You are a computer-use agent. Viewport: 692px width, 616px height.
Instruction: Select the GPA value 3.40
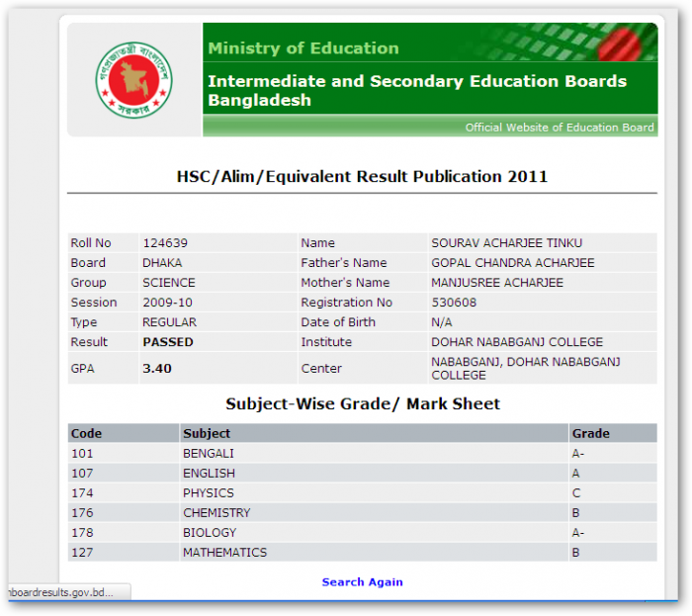click(156, 369)
